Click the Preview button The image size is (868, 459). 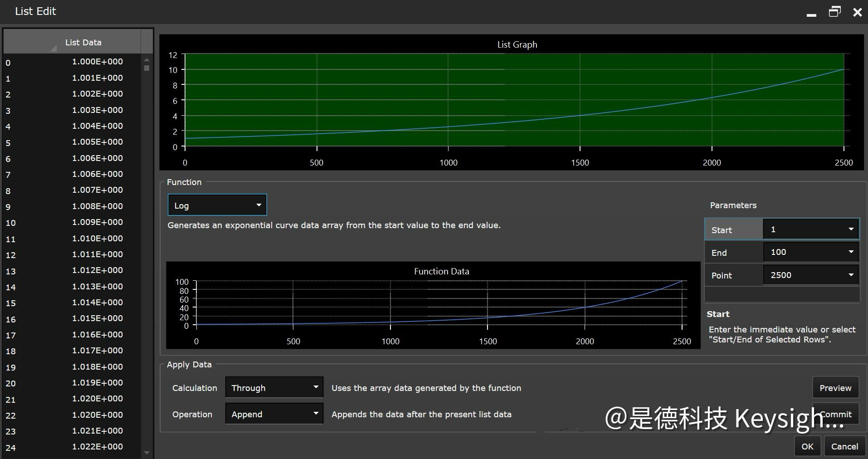[835, 388]
